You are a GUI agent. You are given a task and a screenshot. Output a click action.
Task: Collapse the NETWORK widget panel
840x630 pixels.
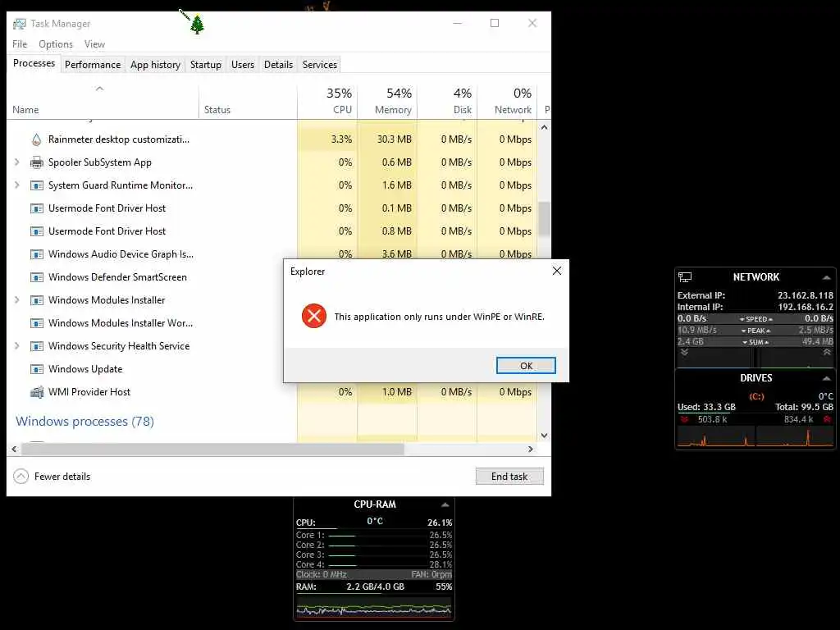click(827, 277)
